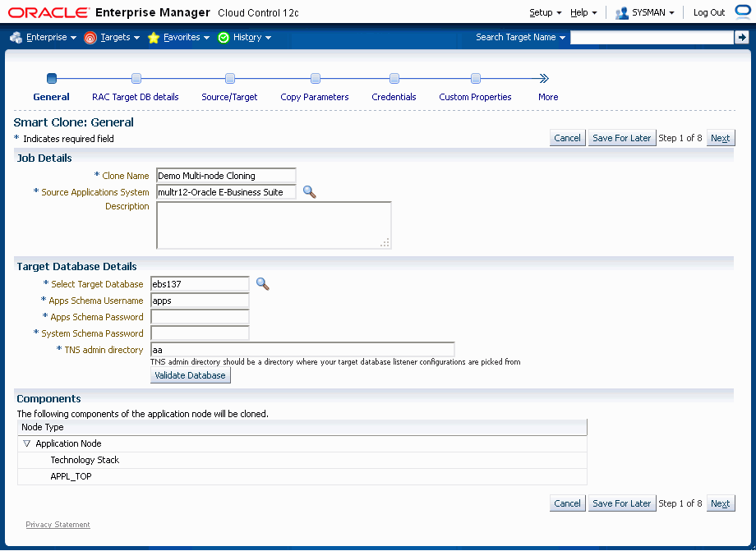Click the Targets bullseye icon
The image size is (756, 551).
point(90,37)
